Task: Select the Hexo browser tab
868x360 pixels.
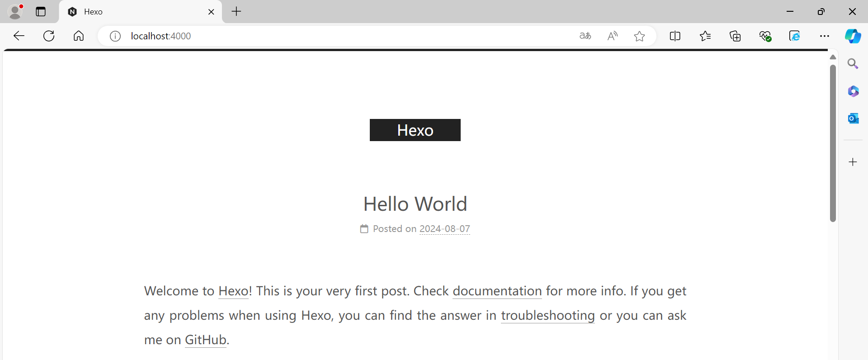Action: pos(140,12)
